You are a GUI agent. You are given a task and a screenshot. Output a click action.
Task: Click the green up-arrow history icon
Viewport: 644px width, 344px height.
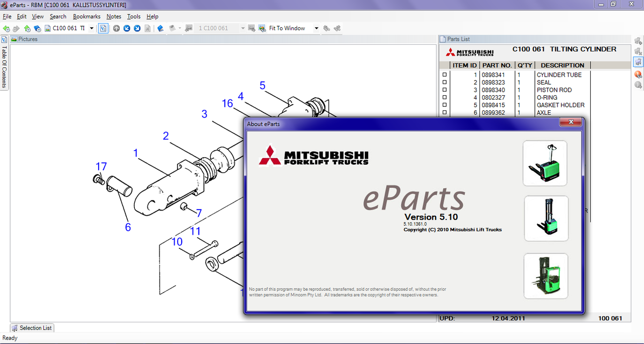tap(27, 29)
